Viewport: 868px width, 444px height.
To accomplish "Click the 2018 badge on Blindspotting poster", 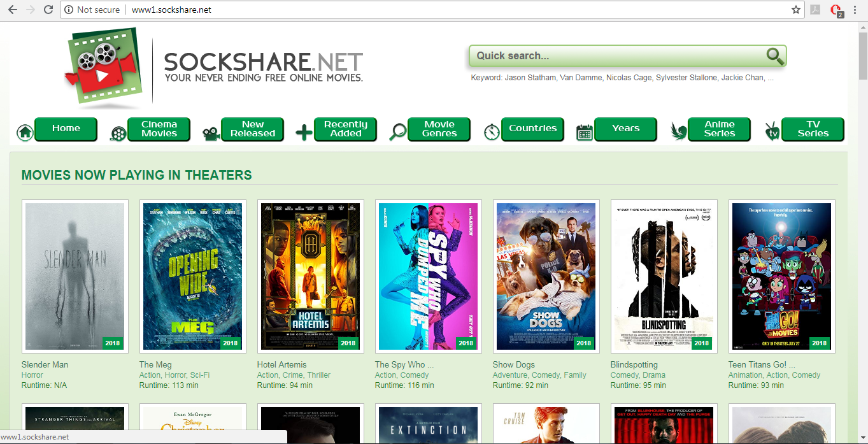I will pyautogui.click(x=702, y=343).
